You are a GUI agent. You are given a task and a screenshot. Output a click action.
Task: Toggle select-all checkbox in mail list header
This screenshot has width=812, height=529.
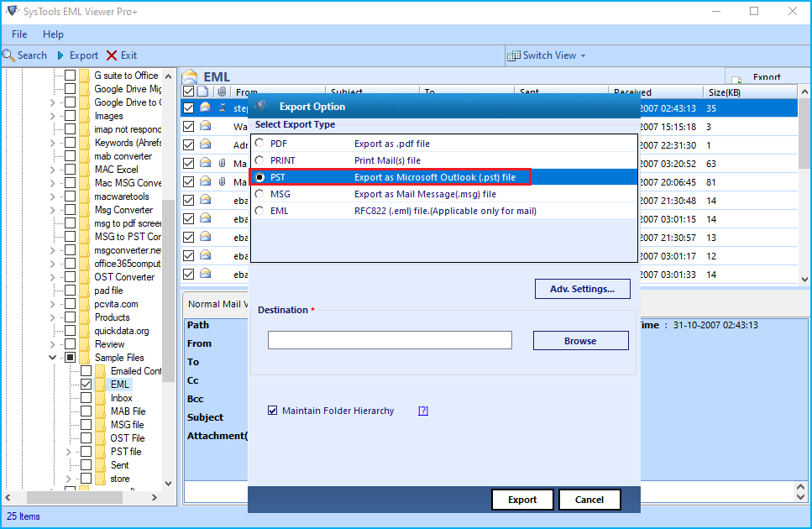point(188,92)
